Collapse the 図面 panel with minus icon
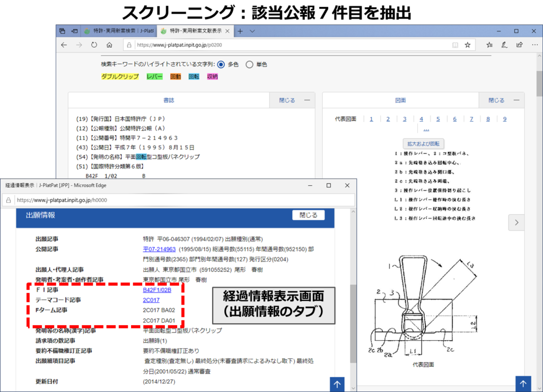 (x=515, y=100)
